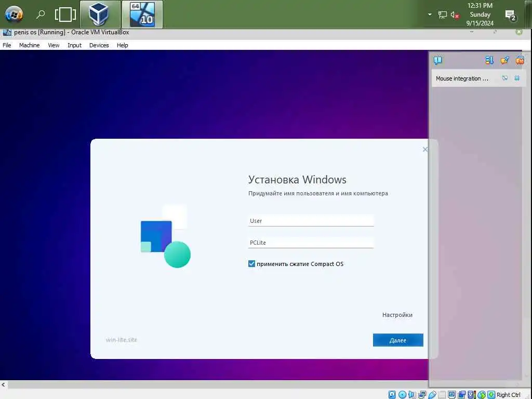Expand the Mouse integration notification details
532x399 pixels.
pos(505,78)
